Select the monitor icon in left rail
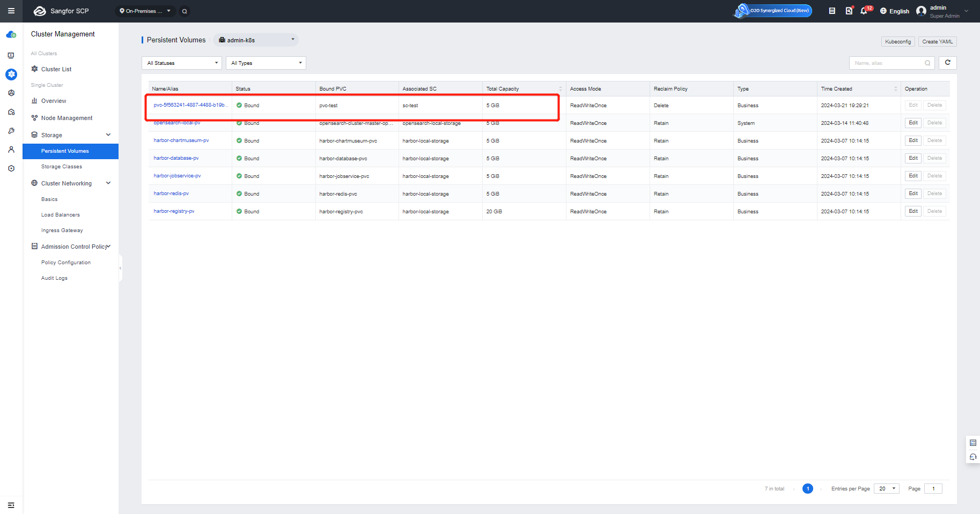980x514 pixels. tap(11, 55)
